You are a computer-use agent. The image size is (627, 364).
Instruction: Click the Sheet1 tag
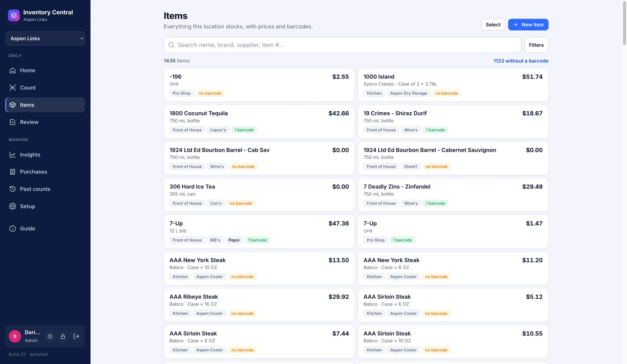point(410,166)
